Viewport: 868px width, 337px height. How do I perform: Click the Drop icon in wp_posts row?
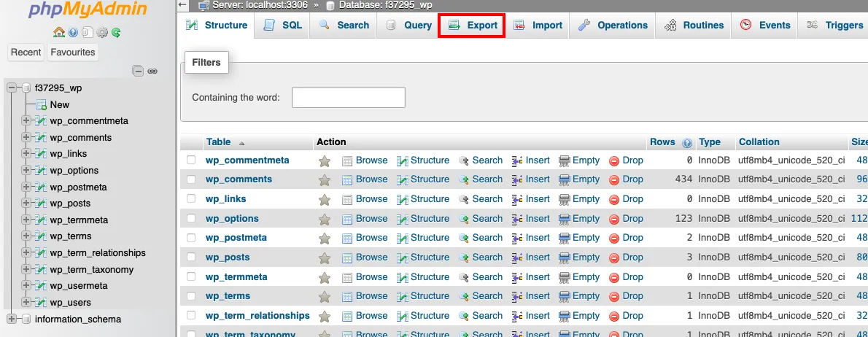614,258
